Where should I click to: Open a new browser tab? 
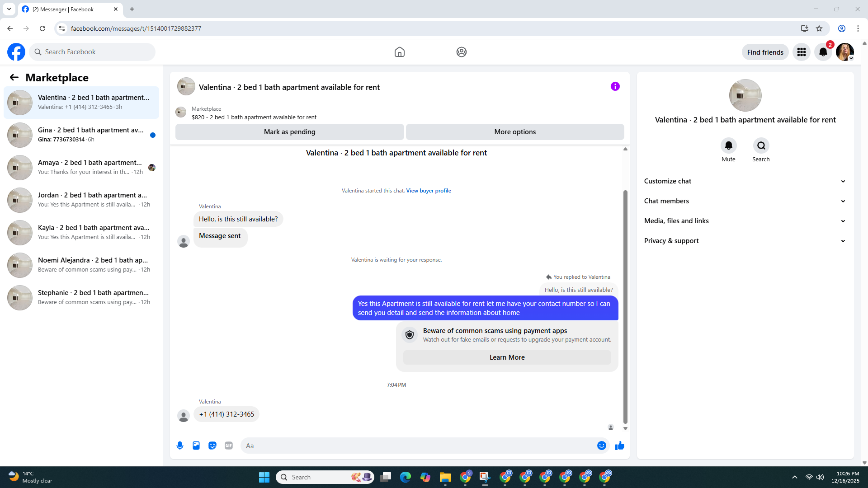tap(132, 9)
